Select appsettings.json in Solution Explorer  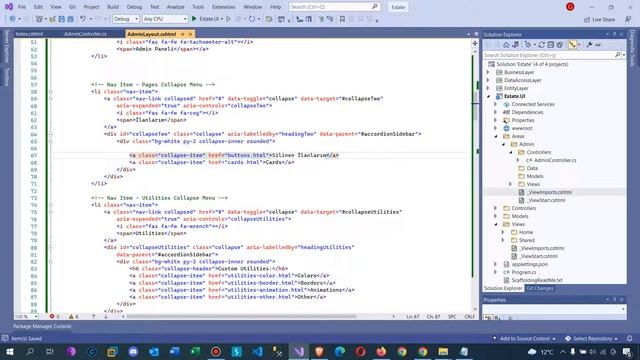click(529, 264)
